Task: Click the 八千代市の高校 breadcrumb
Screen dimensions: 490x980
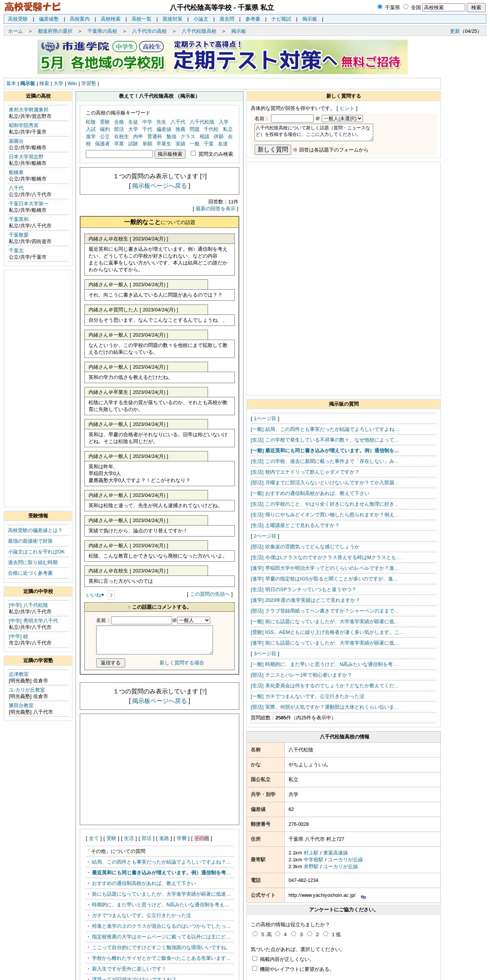Action: coord(149,31)
